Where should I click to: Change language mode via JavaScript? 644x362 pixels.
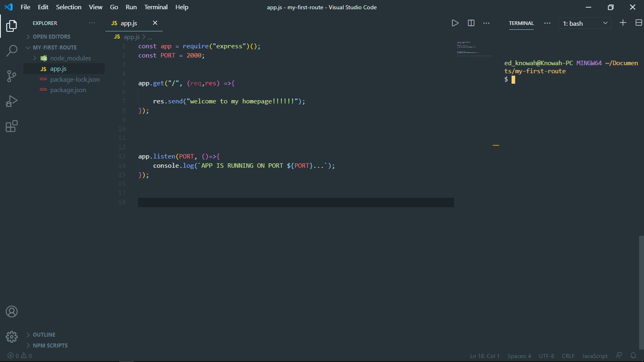coord(595,356)
